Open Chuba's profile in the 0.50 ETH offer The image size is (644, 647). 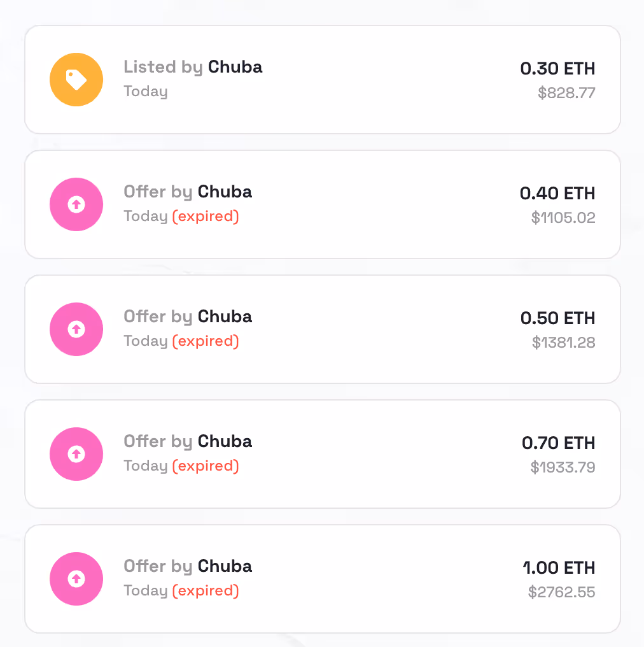(225, 316)
